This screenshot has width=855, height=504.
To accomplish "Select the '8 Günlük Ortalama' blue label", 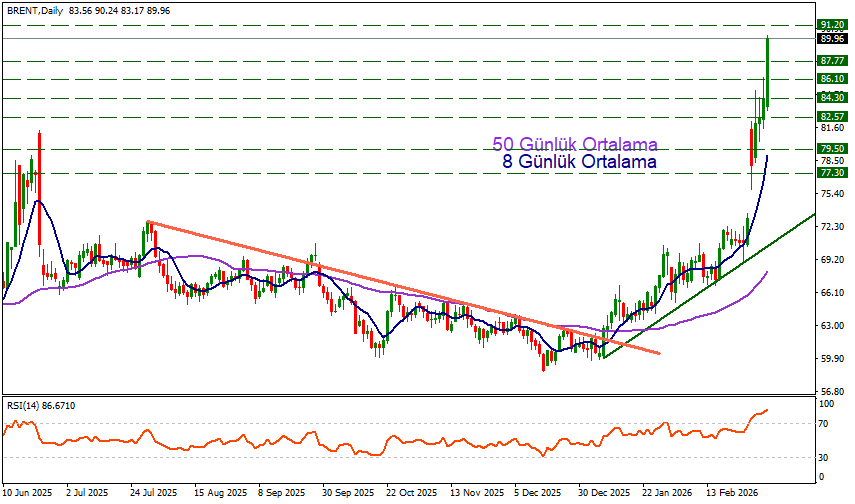I will point(579,161).
